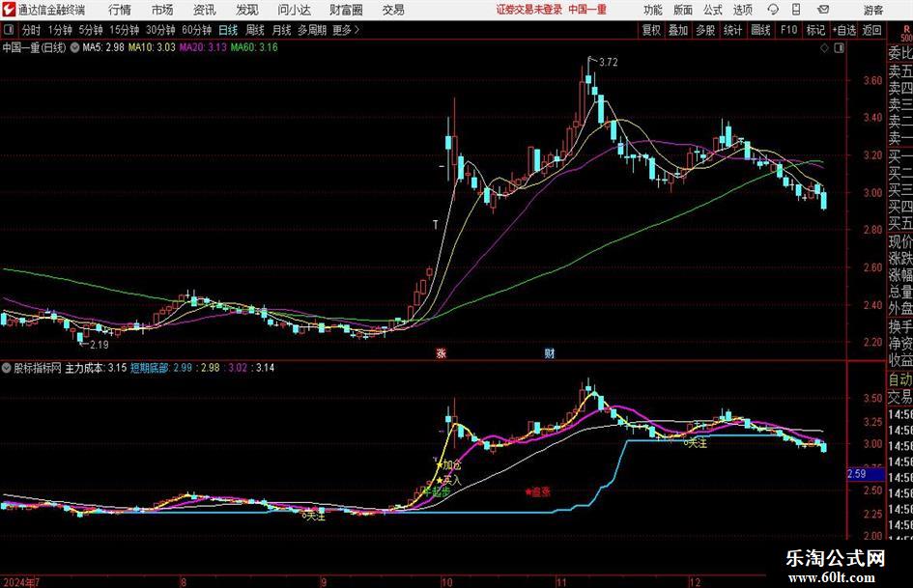Open the 交易 menu
This screenshot has width=913, height=588.
tap(393, 10)
